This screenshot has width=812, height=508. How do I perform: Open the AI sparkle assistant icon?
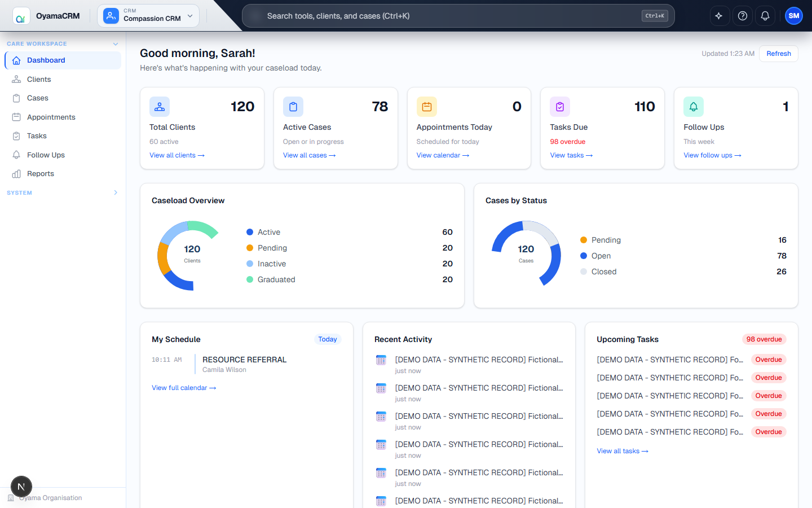coord(719,16)
